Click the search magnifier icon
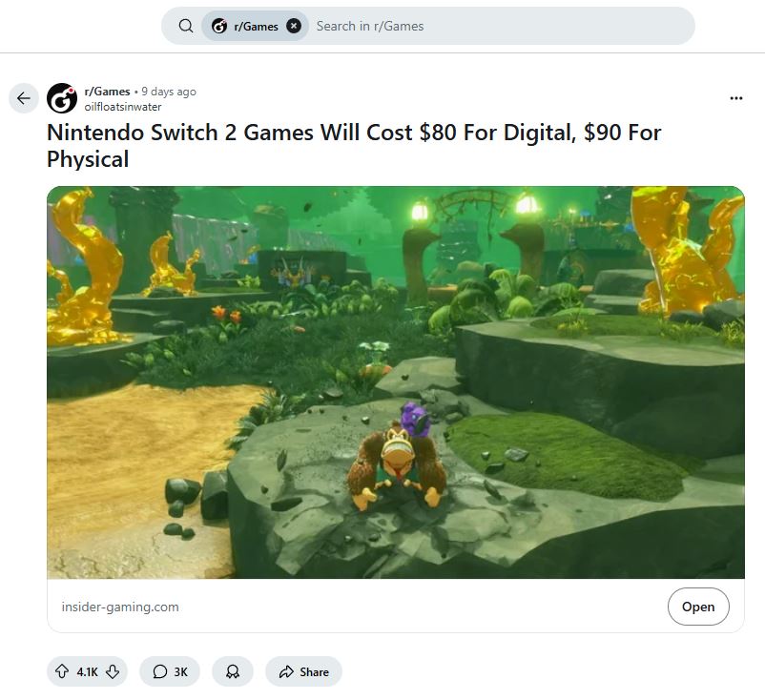 [x=186, y=26]
